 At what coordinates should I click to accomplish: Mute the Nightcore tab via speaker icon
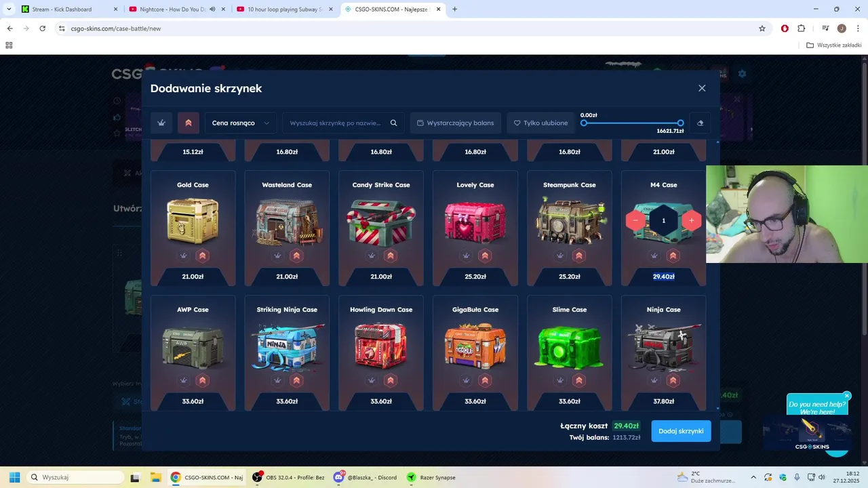click(212, 9)
